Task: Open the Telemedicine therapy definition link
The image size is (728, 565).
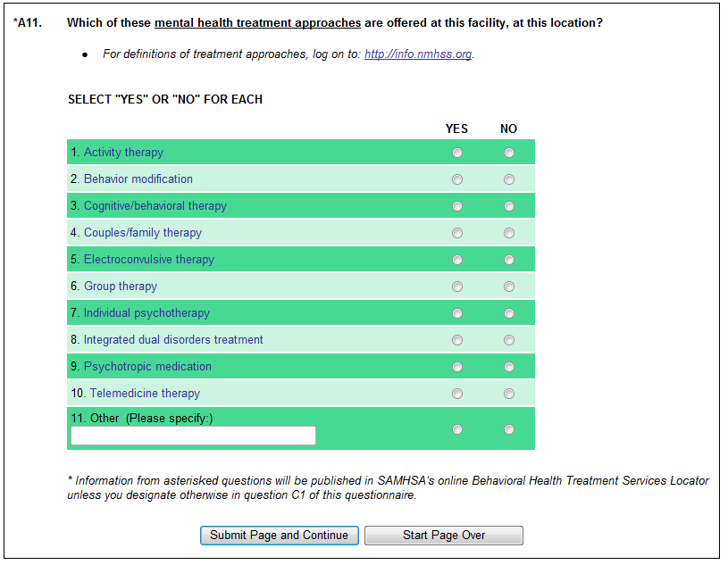Action: (145, 394)
